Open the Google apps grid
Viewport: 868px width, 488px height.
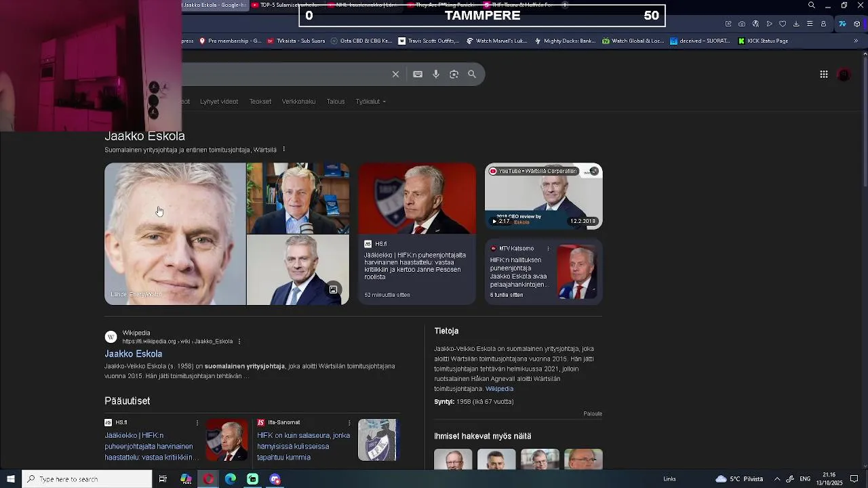[x=824, y=75]
